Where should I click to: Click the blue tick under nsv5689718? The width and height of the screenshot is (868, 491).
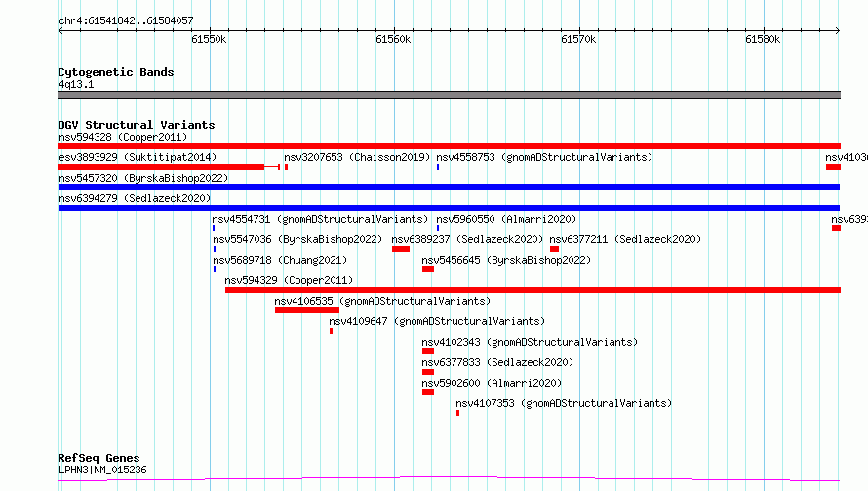[215, 269]
